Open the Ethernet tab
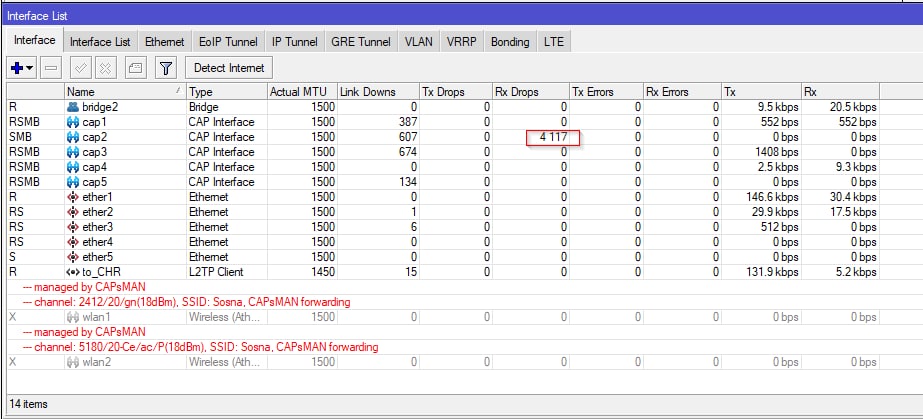The width and height of the screenshot is (923, 419). (164, 42)
